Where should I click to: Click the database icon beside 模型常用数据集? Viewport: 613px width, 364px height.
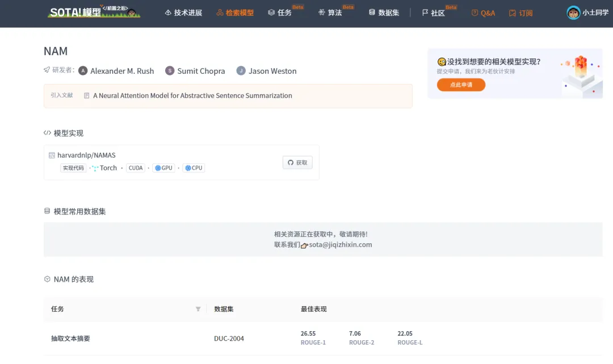point(47,211)
